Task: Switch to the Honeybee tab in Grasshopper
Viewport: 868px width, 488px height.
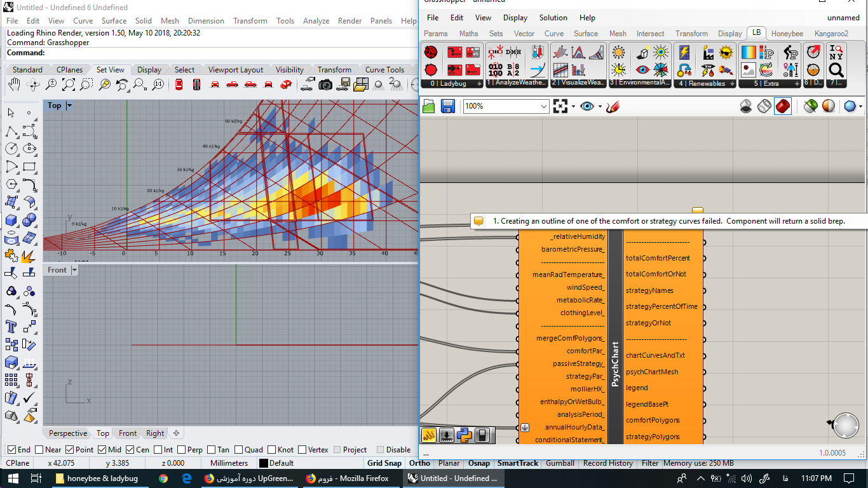Action: click(x=787, y=34)
